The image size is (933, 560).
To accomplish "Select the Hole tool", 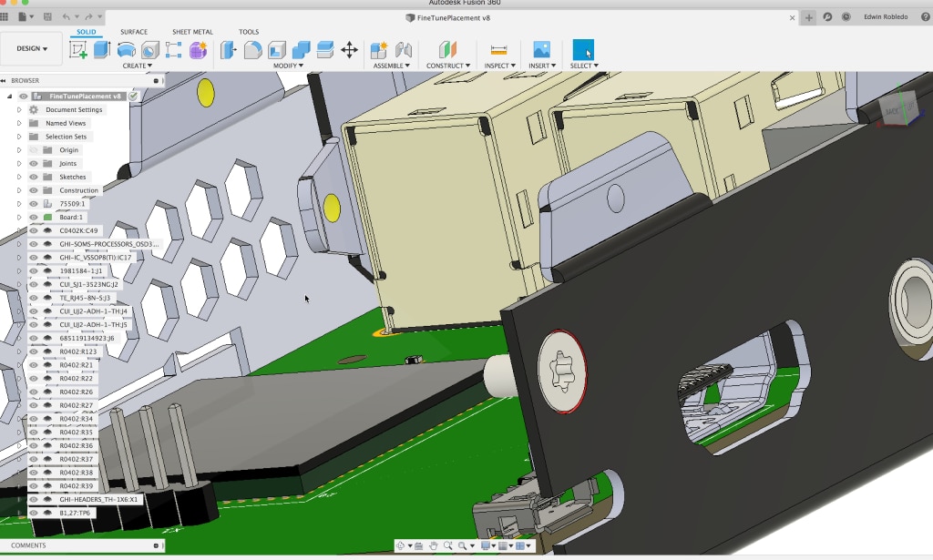I will coord(150,50).
